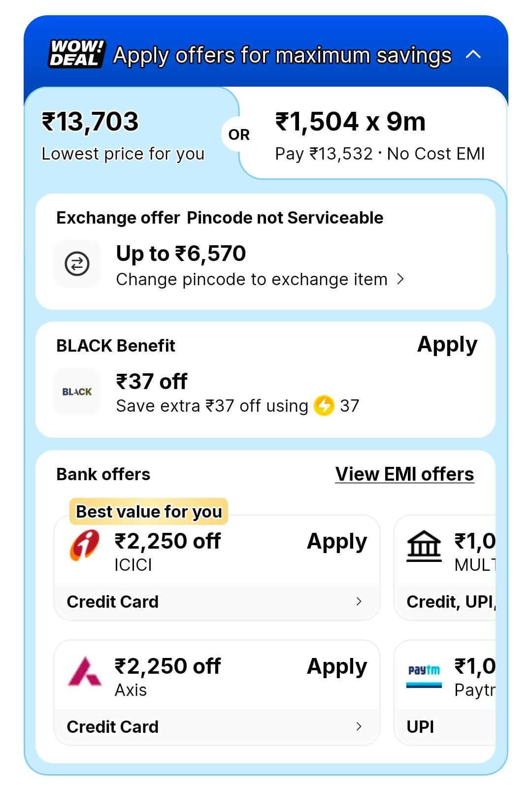532x785 pixels.
Task: Click the exchange arrows icon
Action: (77, 263)
